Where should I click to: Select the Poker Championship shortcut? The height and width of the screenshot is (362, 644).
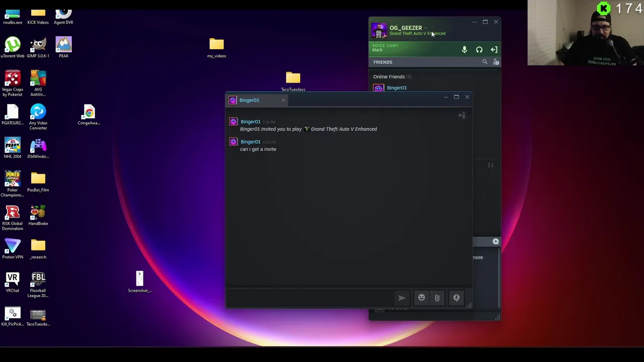tap(13, 185)
